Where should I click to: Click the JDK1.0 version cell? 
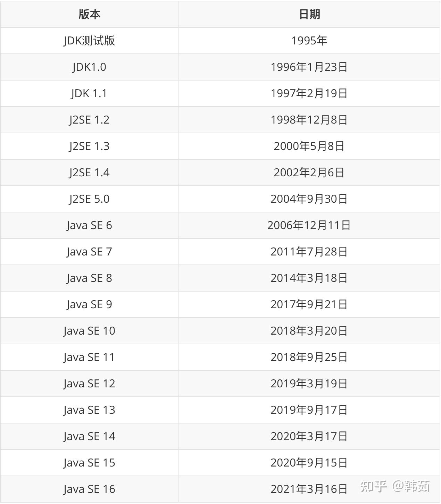(x=89, y=67)
